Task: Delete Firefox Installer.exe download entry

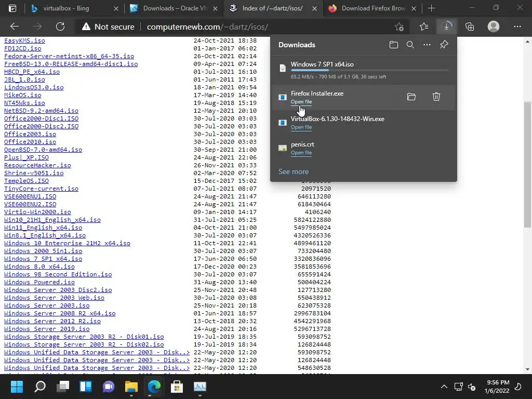Action: [436, 97]
